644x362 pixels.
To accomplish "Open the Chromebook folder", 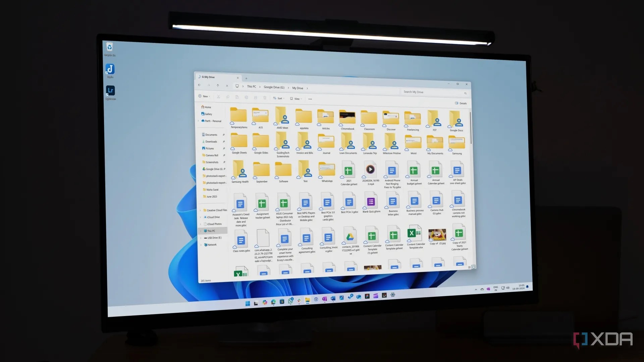I will [347, 118].
